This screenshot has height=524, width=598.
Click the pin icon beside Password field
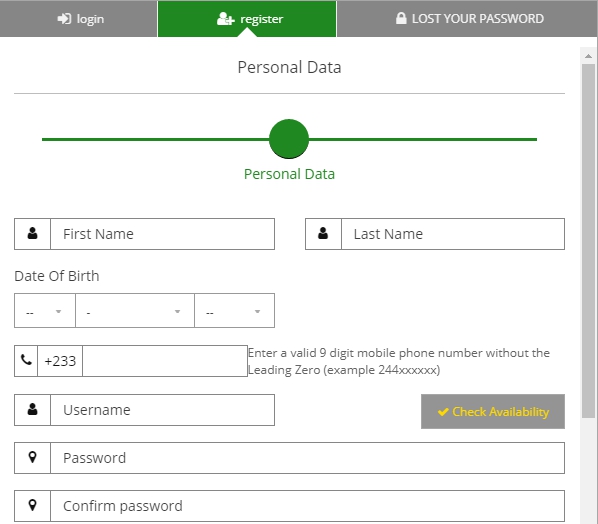[x=32, y=457]
